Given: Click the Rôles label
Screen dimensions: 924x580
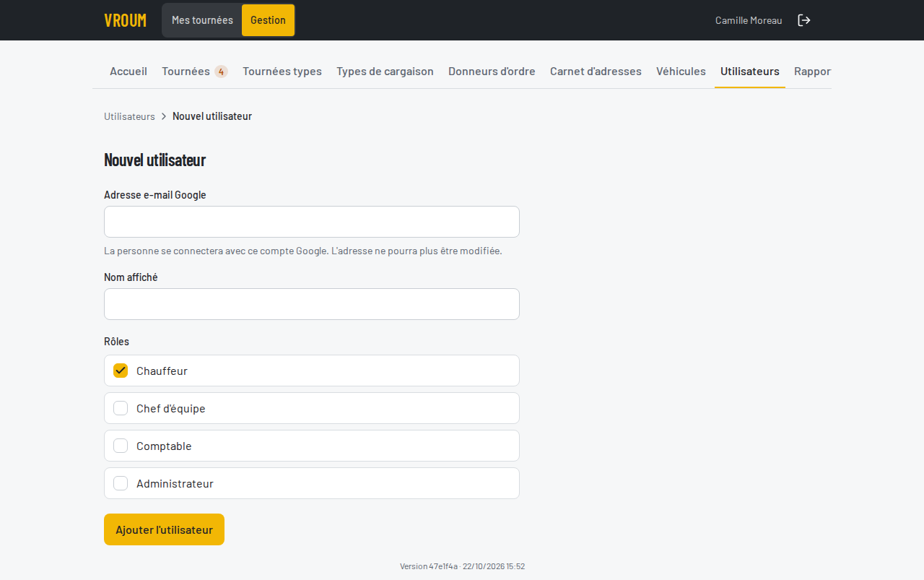Looking at the screenshot, I should [116, 342].
